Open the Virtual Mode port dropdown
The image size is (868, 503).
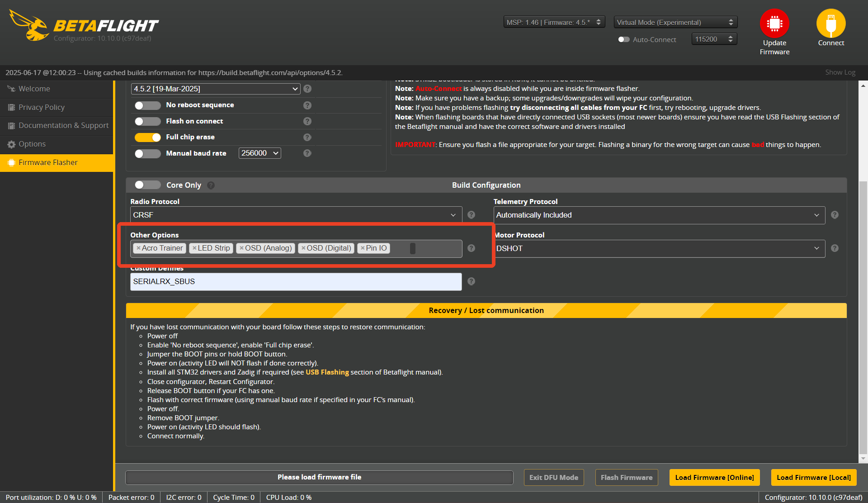pyautogui.click(x=675, y=22)
